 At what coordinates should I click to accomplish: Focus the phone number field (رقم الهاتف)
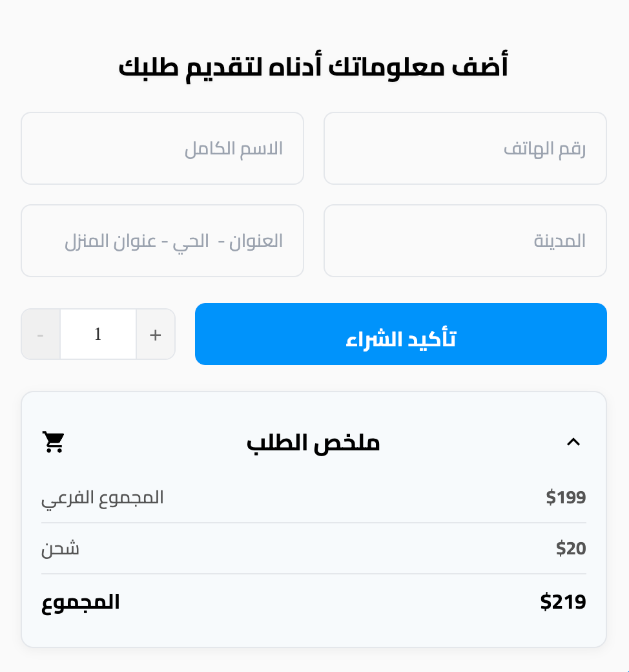pyautogui.click(x=466, y=148)
